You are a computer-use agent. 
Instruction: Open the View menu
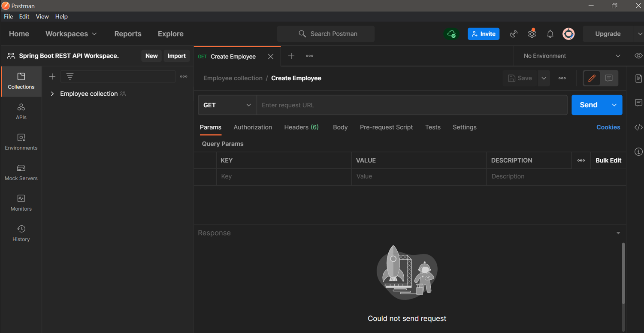(42, 16)
